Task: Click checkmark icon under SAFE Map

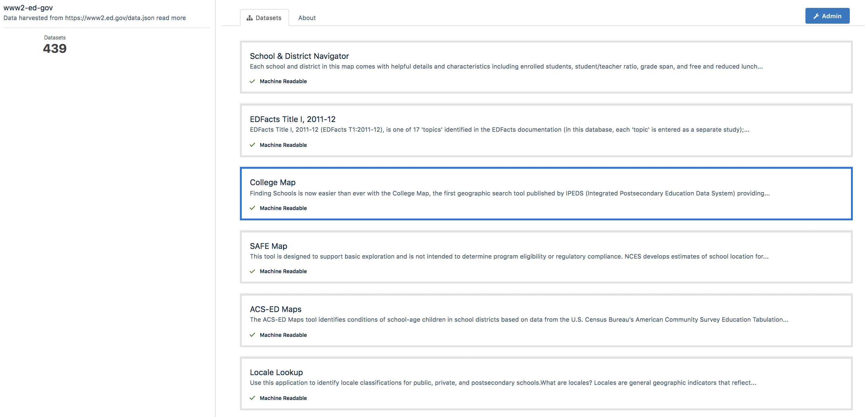Action: (x=252, y=271)
